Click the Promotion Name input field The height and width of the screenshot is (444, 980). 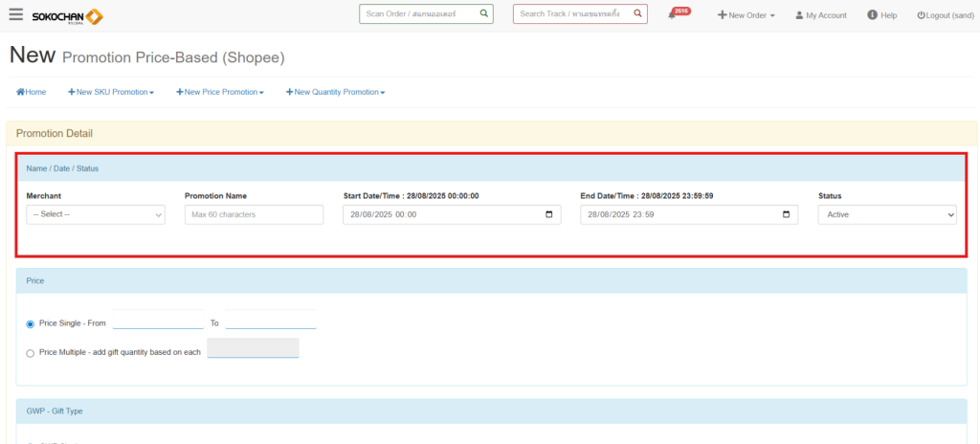254,214
